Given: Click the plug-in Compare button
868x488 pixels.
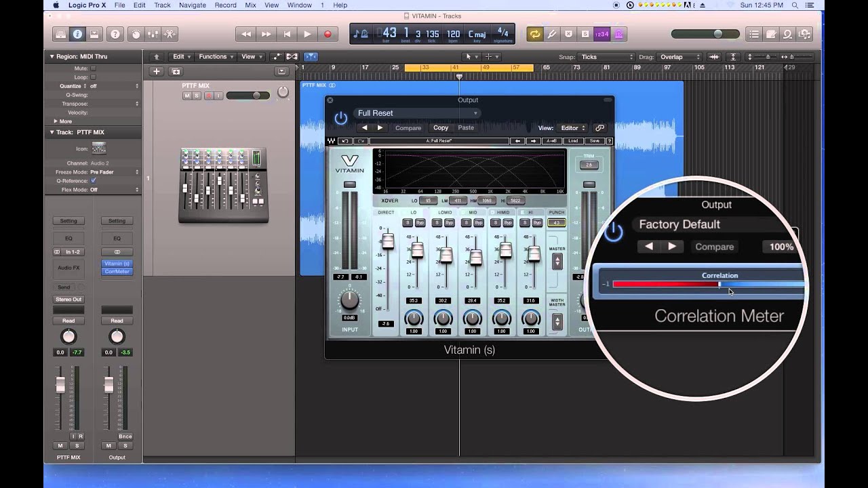Looking at the screenshot, I should click(x=408, y=127).
